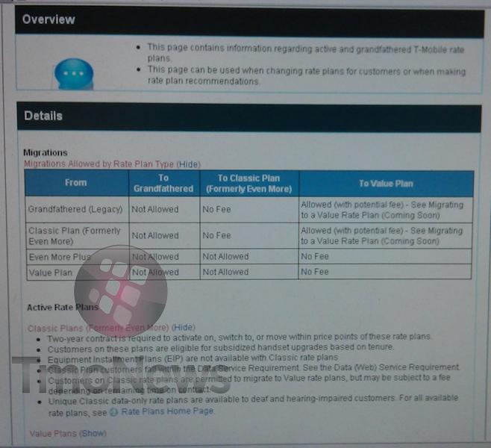Image resolution: width=491 pixels, height=448 pixels.
Task: Select the 'Classic Plan (Formerly Even More)' row label
Action: (x=75, y=236)
